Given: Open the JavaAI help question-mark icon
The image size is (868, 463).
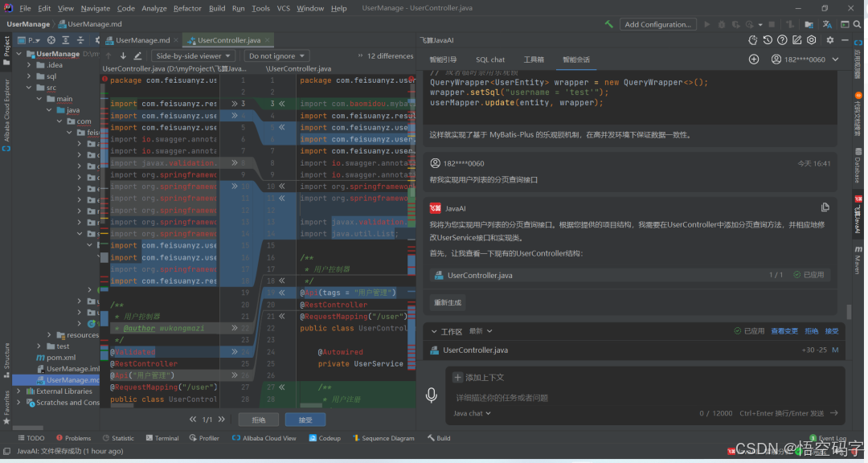Looking at the screenshot, I should [x=782, y=40].
